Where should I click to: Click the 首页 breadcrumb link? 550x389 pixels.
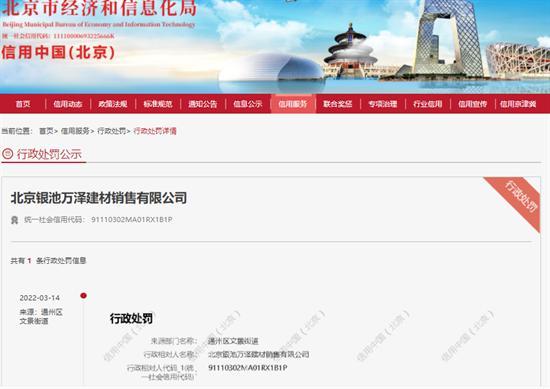46,131
